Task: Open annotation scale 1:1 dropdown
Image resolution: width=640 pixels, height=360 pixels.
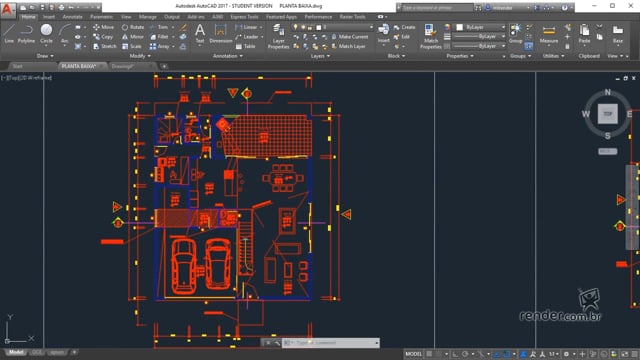Action: 553,354
